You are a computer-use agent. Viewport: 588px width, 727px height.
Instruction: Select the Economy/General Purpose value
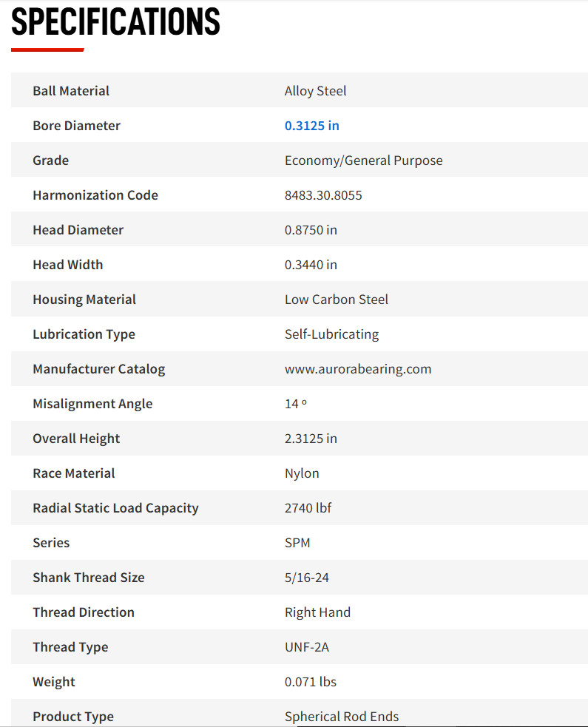coord(364,160)
